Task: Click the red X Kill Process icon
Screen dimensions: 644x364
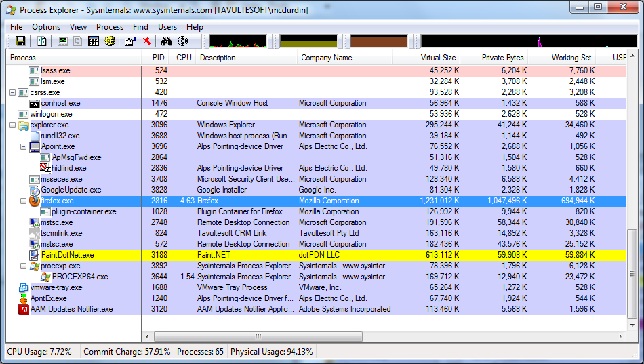Action: 146,41
